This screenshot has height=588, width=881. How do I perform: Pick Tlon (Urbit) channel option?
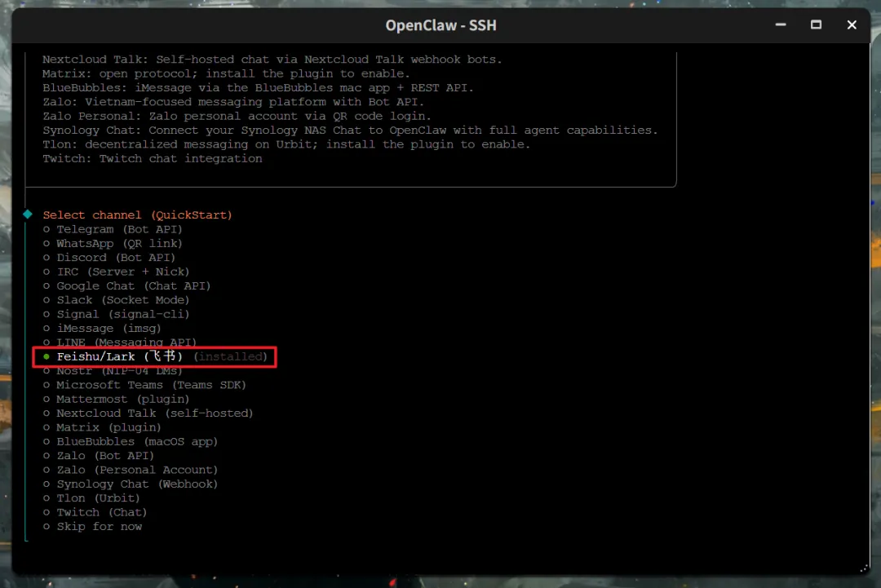[91, 498]
